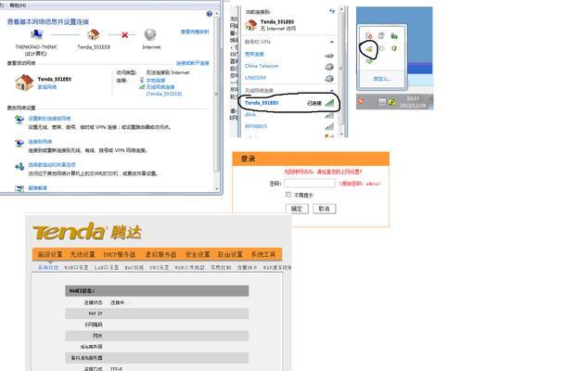Click the help question mark icon

click(210, 14)
